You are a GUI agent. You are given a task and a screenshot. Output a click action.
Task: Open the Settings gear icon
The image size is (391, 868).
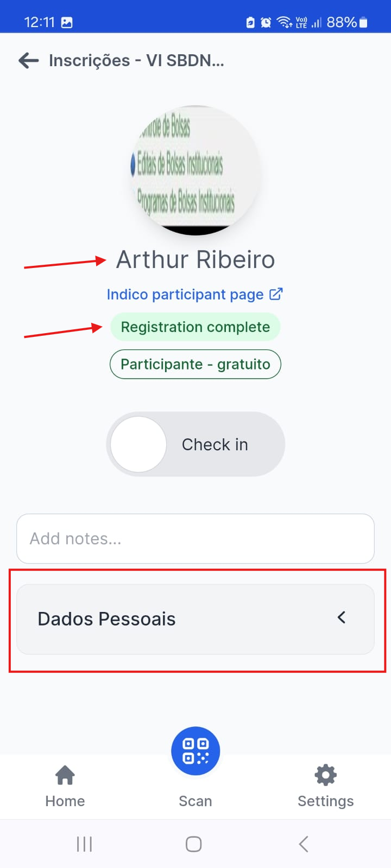326,775
